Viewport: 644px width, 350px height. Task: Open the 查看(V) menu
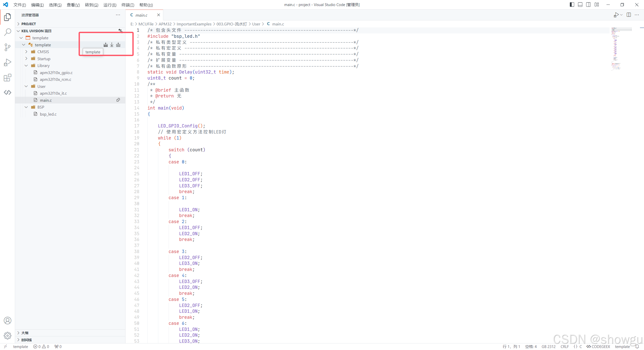click(x=73, y=5)
